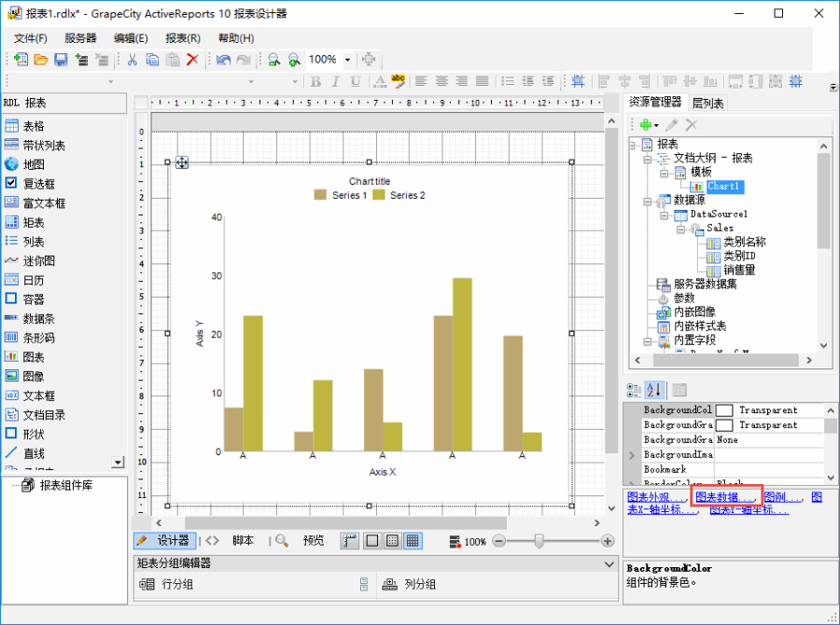Toggle alphabetical sort in the property grid
The image size is (840, 625).
(654, 390)
